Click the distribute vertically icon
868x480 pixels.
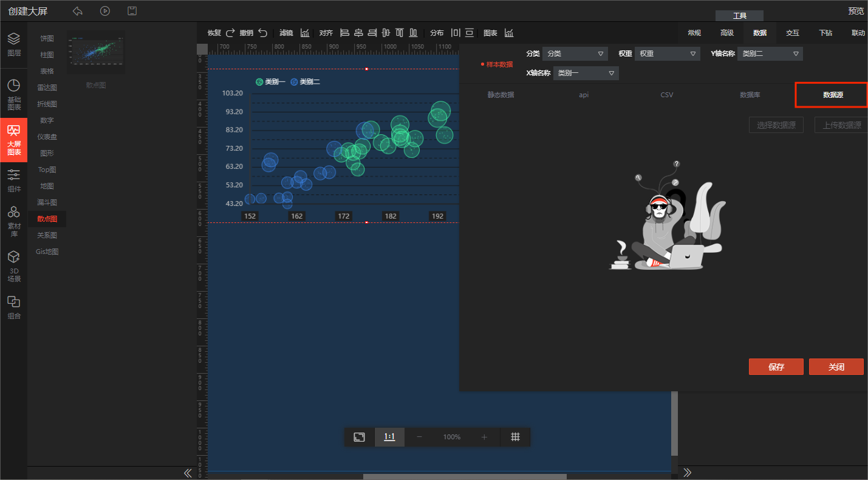click(x=470, y=33)
